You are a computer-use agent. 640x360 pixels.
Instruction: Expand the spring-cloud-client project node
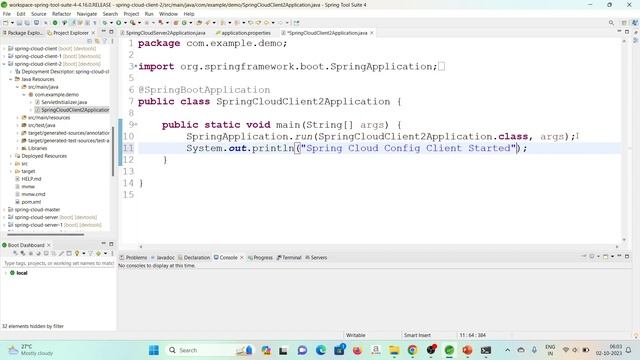coord(4,49)
